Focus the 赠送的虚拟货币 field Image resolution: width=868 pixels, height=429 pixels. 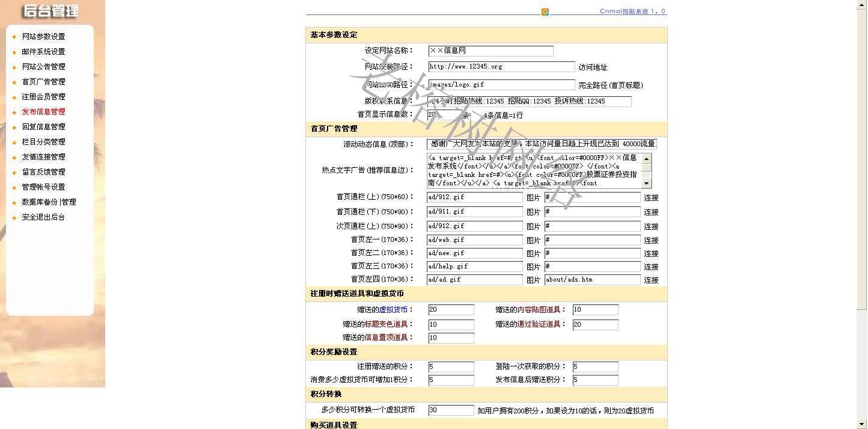tap(451, 310)
